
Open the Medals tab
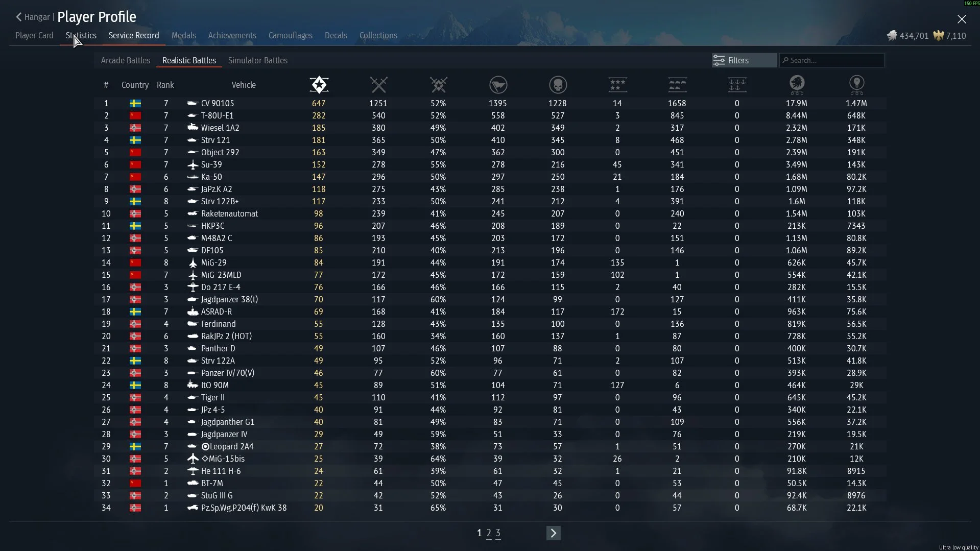click(x=184, y=35)
